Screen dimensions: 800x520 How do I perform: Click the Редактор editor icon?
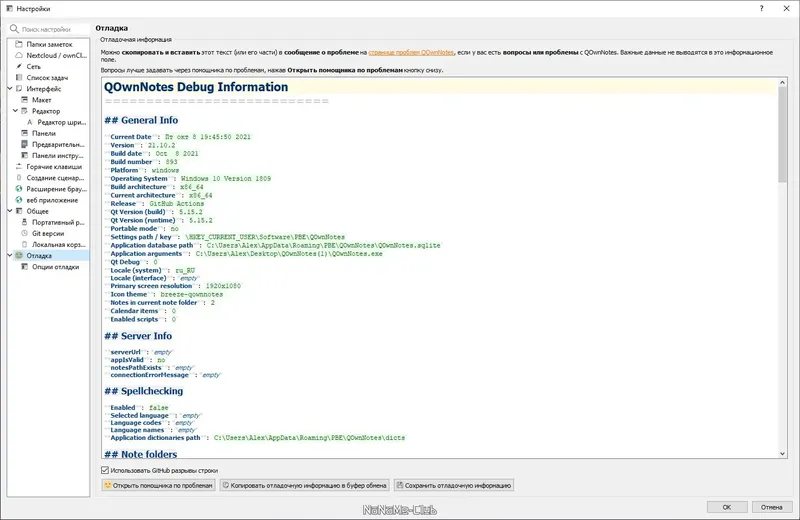tap(24, 111)
